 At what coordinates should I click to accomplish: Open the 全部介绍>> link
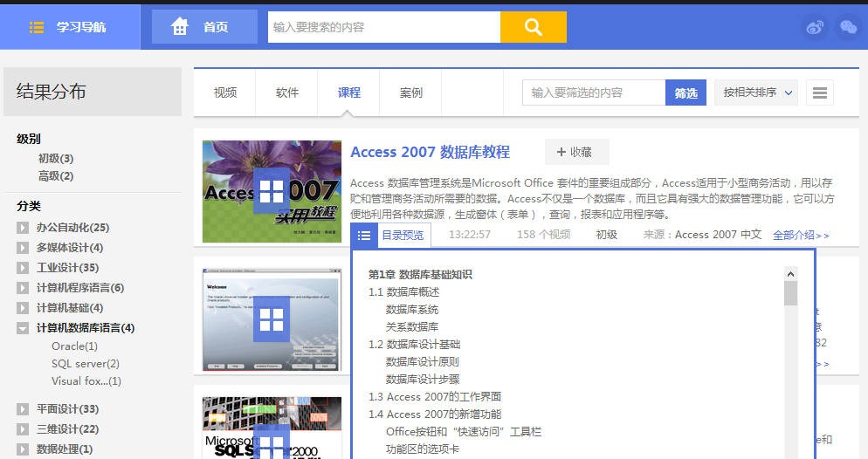click(x=801, y=236)
